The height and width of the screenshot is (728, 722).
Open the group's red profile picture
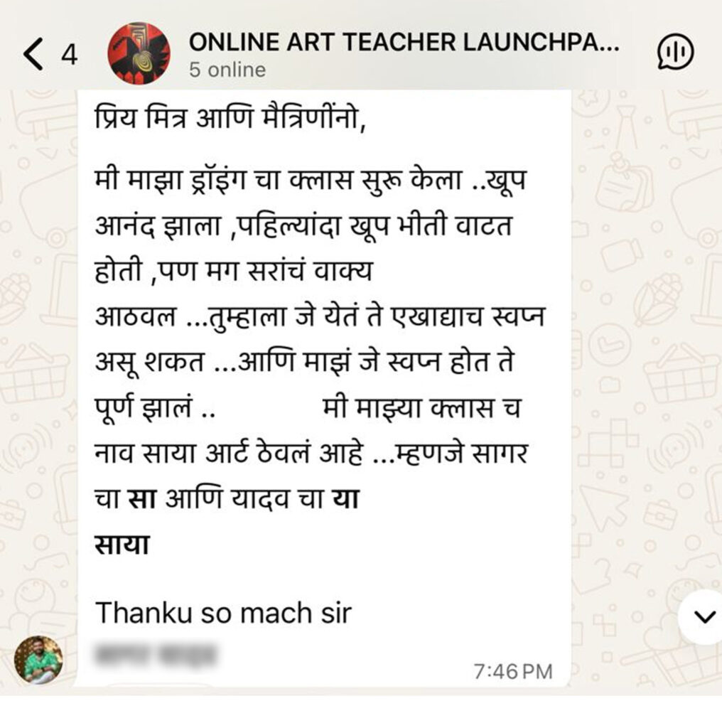tap(139, 53)
